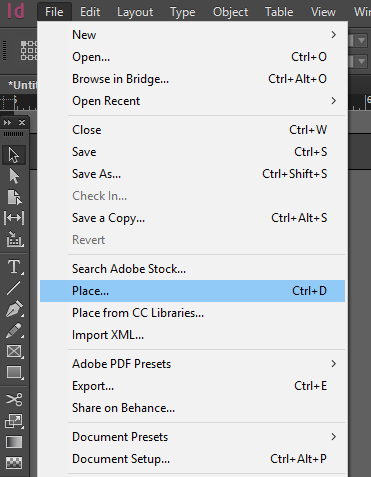Select the Pencil tool
The height and width of the screenshot is (477, 371).
click(x=14, y=330)
